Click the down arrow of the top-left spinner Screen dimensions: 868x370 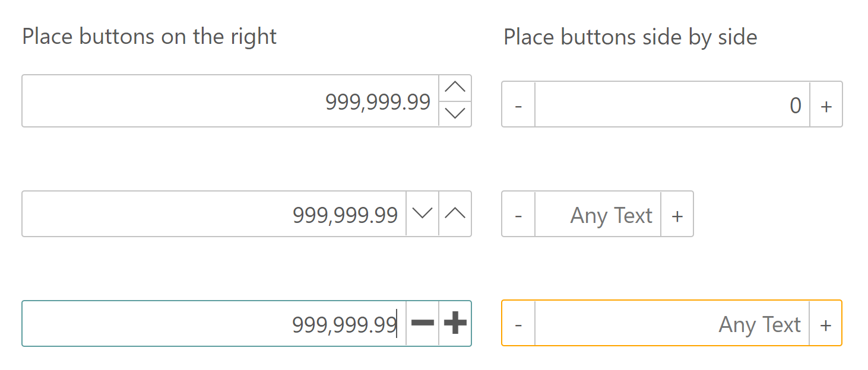click(x=454, y=114)
